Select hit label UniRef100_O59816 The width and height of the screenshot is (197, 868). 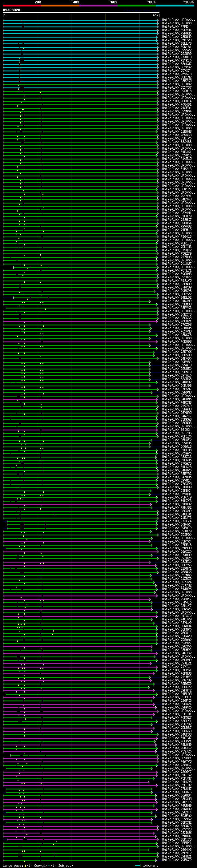[x=177, y=155]
